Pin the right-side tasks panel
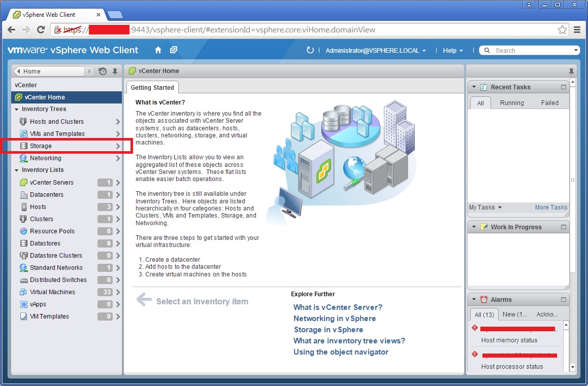 (571, 71)
